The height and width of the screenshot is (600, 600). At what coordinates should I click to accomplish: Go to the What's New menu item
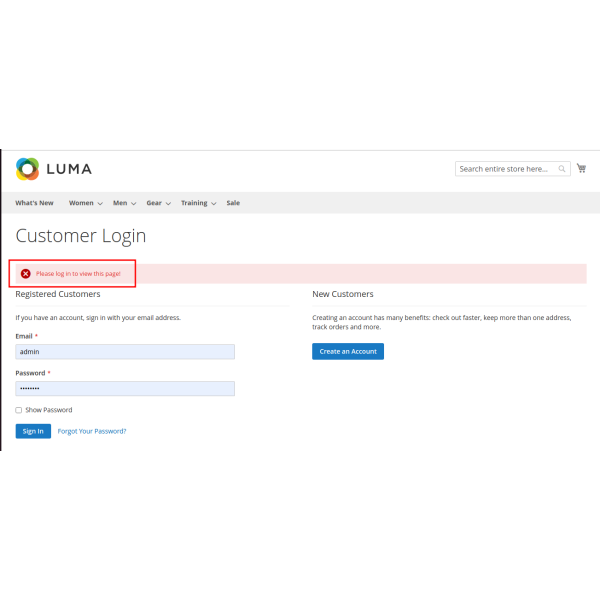(x=35, y=203)
